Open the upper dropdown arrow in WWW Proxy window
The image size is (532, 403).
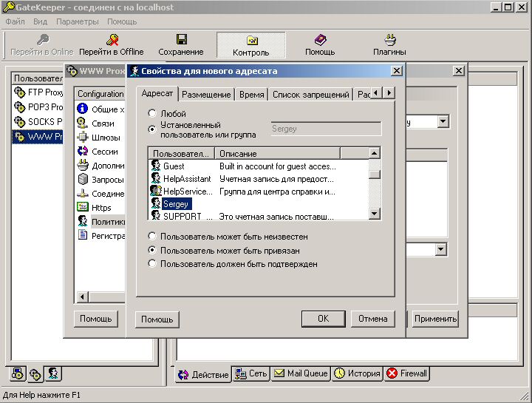[443, 121]
